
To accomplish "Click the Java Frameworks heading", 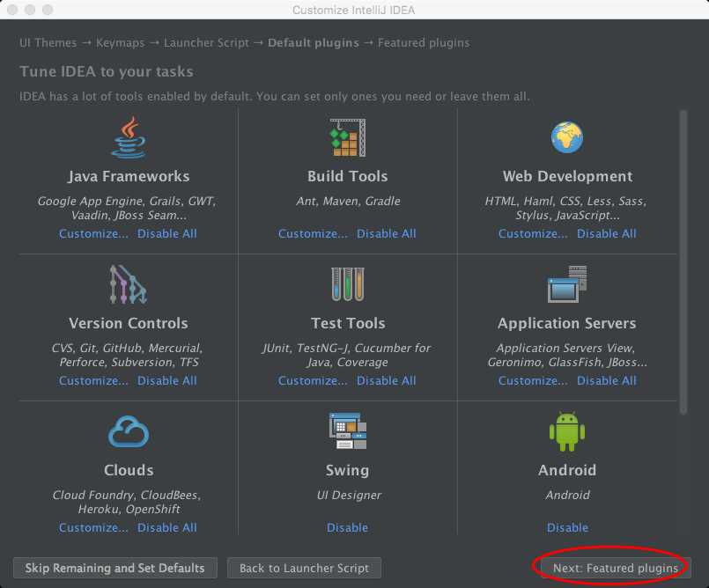I will (x=129, y=176).
